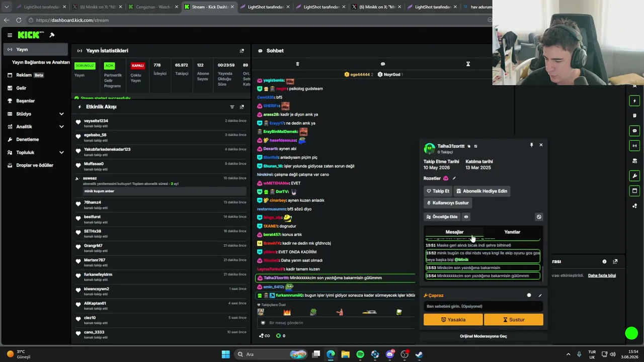Click Orijinal Moderasyona Geç link
Viewport: 644px width, 362px height.
pos(484,336)
